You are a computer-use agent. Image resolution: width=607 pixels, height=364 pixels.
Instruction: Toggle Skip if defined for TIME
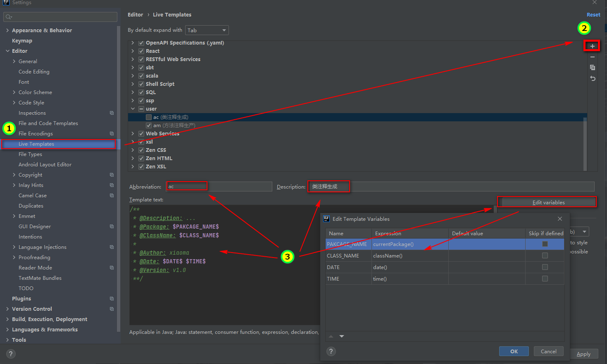[x=545, y=279]
